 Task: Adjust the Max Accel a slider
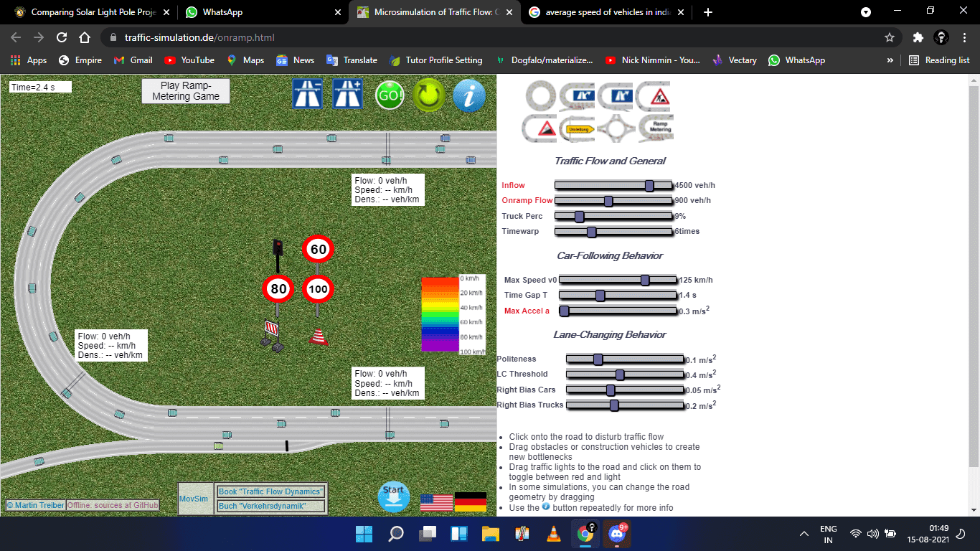(x=618, y=311)
